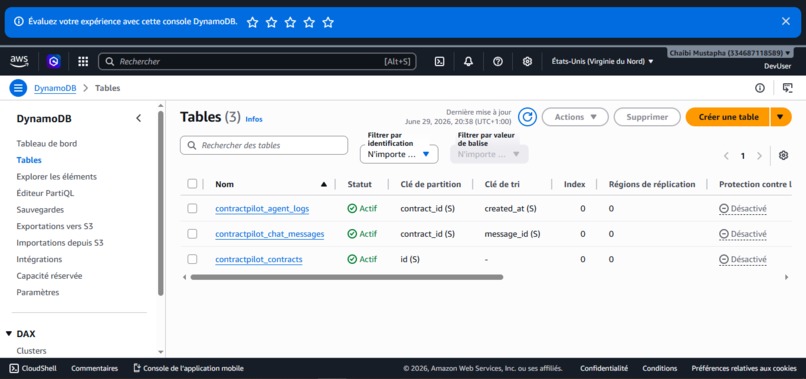Open Paramètres in sidebar
The image size is (806, 379).
(38, 292)
